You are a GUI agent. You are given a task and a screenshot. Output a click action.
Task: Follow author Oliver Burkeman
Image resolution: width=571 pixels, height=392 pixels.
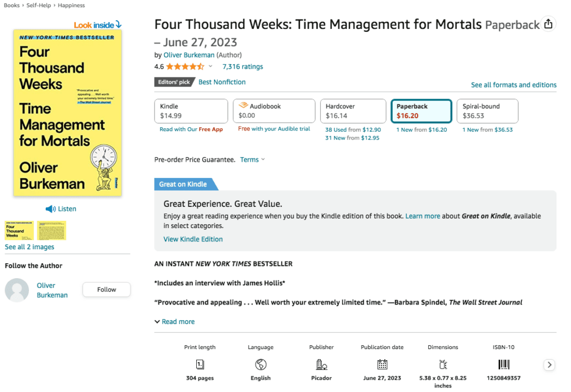107,289
